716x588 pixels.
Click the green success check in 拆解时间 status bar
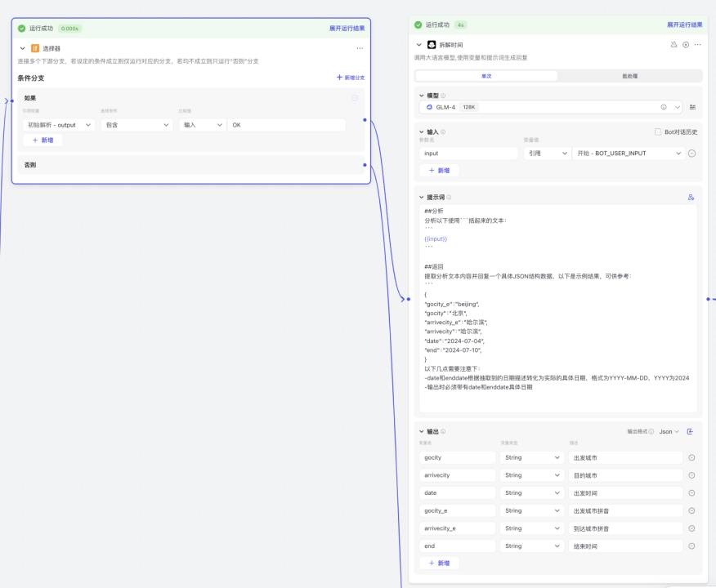pos(418,24)
